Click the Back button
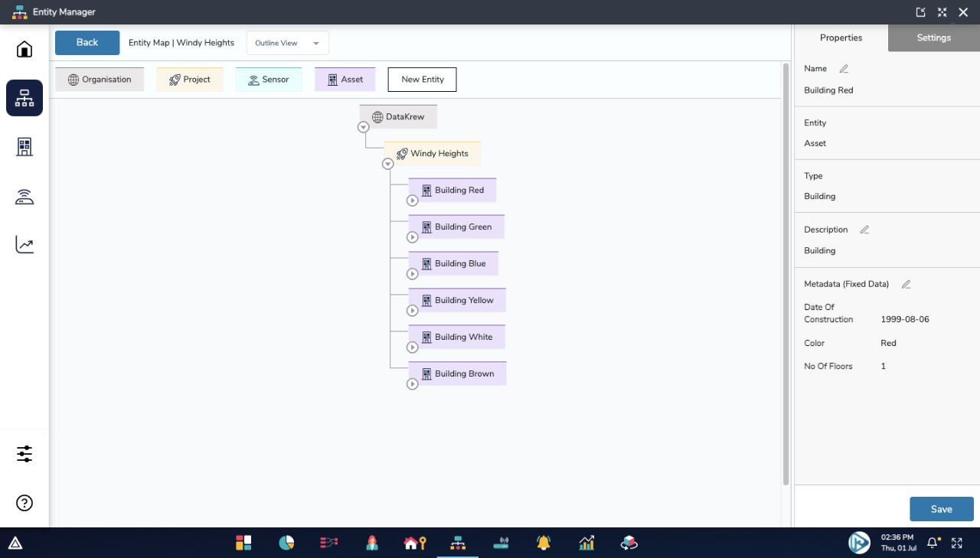The image size is (980, 558). [x=87, y=43]
